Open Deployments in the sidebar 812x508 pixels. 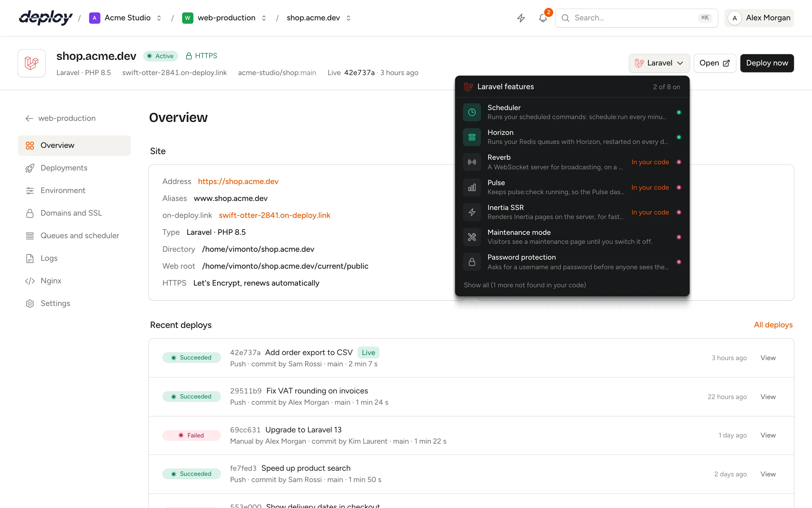[74, 168]
